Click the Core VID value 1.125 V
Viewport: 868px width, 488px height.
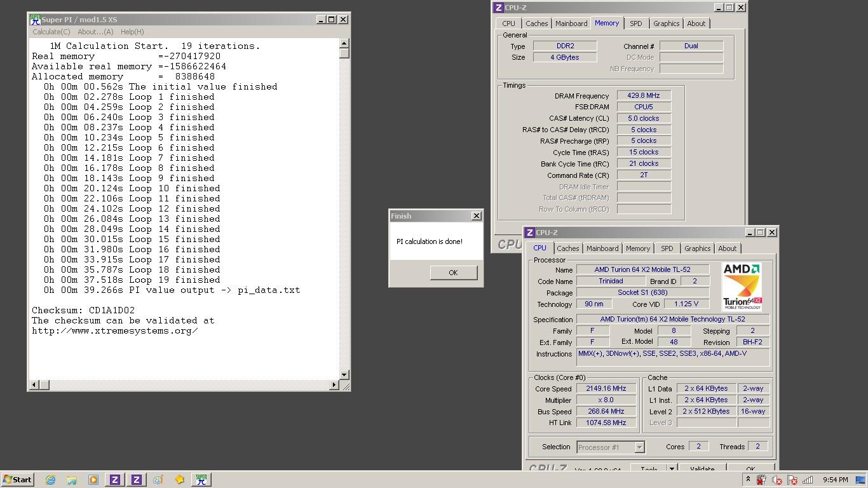[686, 304]
